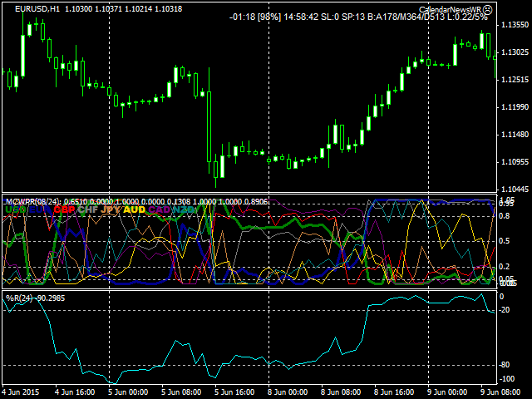The width and height of the screenshot is (532, 399).
Task: Click the 8 Jun 16:00 time axis label
Action: click(x=394, y=392)
